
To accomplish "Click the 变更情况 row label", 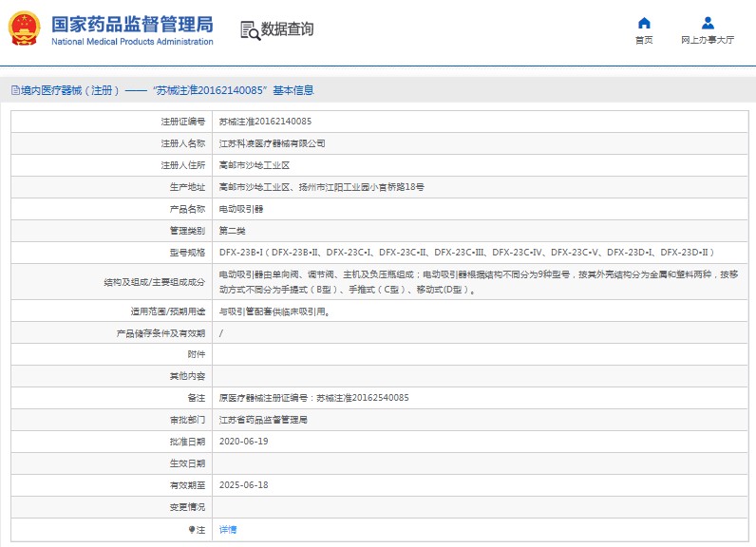I will [x=187, y=507].
